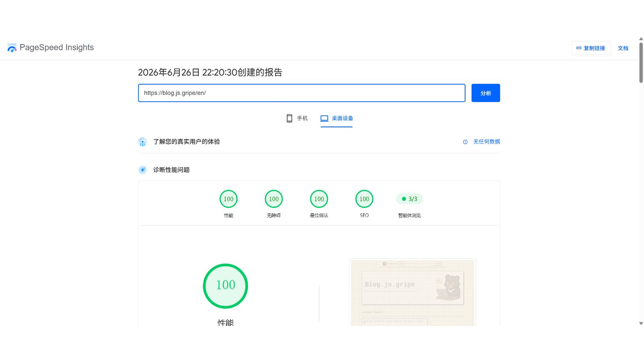This screenshot has height=362, width=644.
Task: Click the 诊断性能问题 heading
Action: 171,170
